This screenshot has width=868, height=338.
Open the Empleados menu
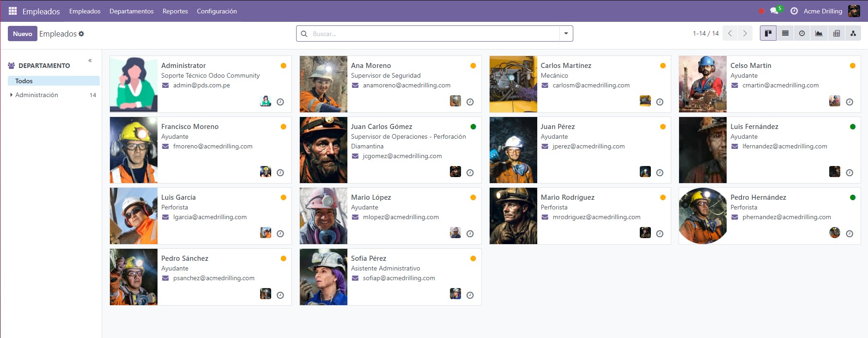85,11
